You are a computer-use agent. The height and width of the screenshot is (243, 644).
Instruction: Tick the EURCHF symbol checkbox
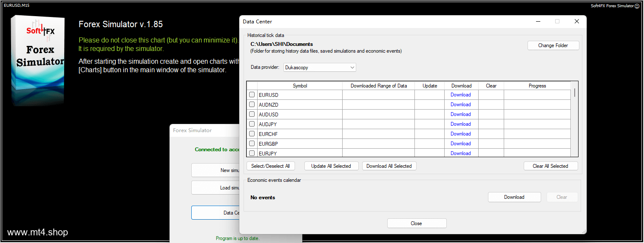point(252,134)
